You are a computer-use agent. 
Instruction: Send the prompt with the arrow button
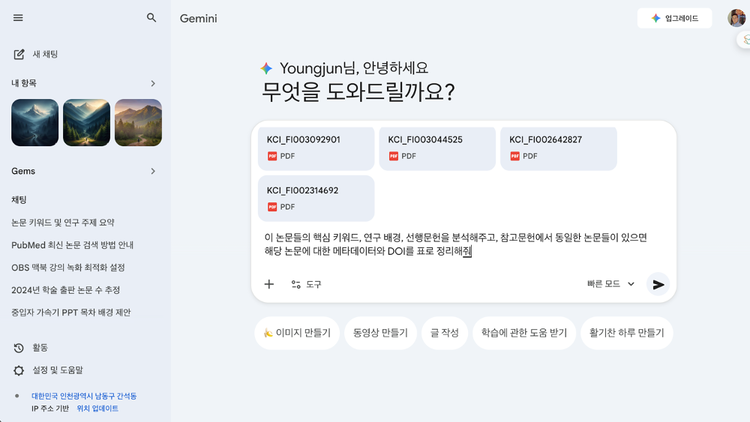(x=658, y=284)
